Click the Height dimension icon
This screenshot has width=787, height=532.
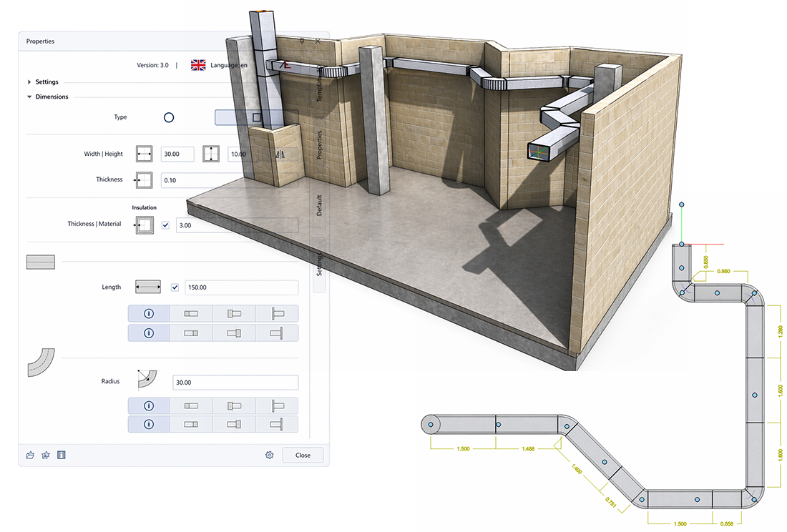pyautogui.click(x=211, y=154)
